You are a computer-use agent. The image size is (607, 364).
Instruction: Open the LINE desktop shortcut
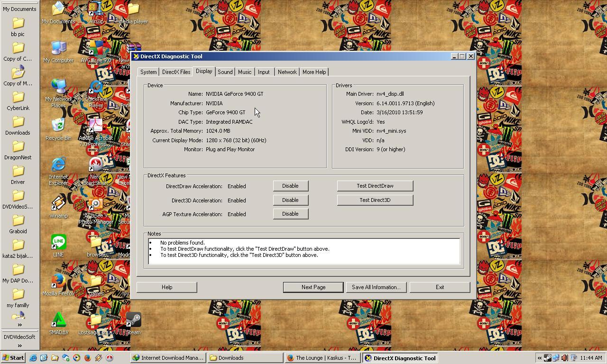58,246
